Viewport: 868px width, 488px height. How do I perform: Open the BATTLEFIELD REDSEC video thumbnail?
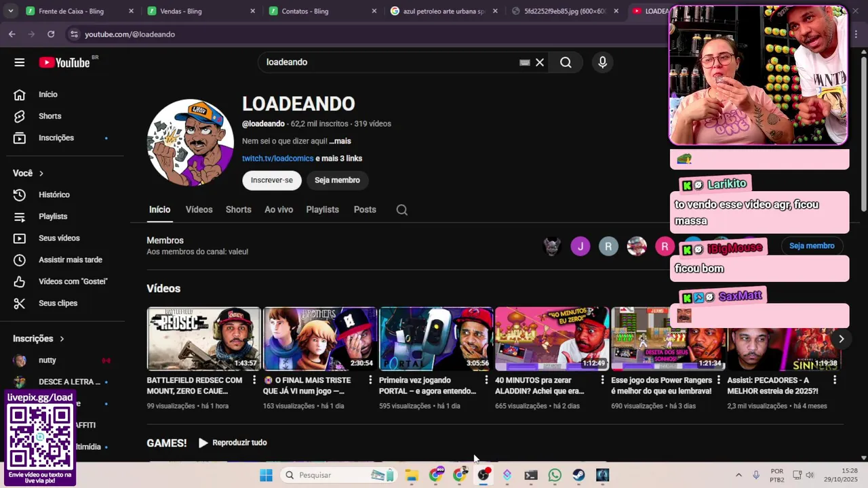point(204,339)
